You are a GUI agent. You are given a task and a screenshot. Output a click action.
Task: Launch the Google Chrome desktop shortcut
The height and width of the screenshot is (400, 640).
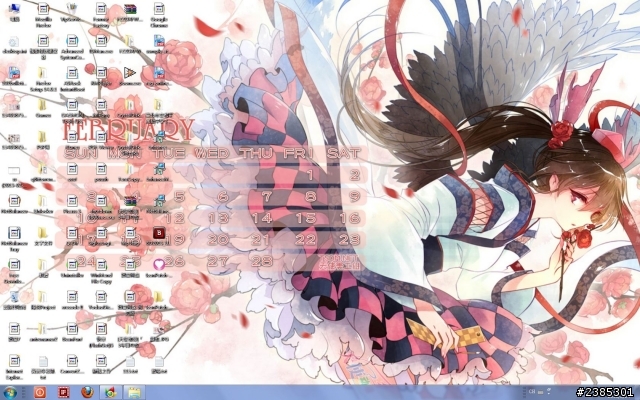pyautogui.click(x=159, y=14)
